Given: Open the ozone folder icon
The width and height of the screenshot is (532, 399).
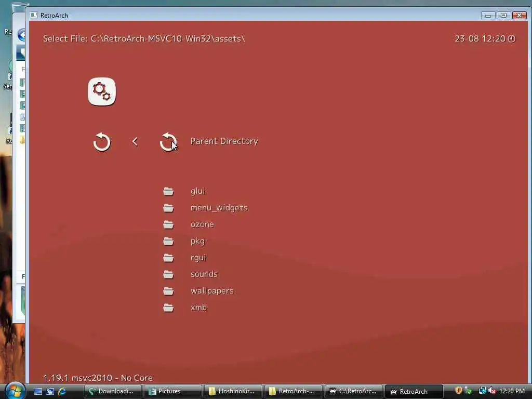Looking at the screenshot, I should [168, 224].
